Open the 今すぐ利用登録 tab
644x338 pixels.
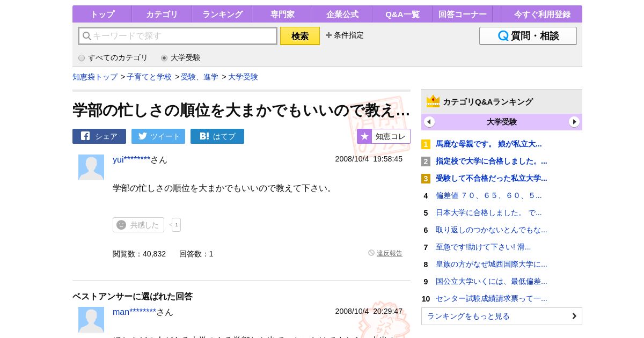click(x=541, y=14)
